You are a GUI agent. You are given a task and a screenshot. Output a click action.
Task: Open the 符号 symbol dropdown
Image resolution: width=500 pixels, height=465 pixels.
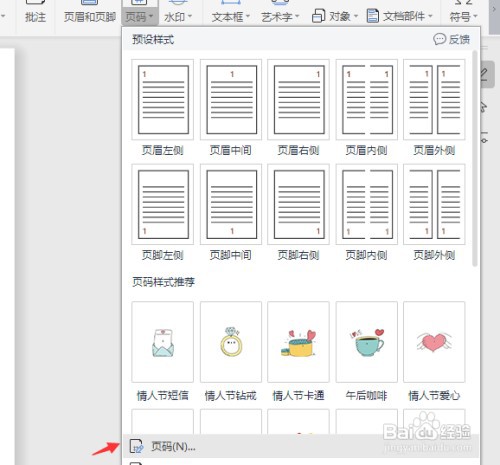coord(463,17)
